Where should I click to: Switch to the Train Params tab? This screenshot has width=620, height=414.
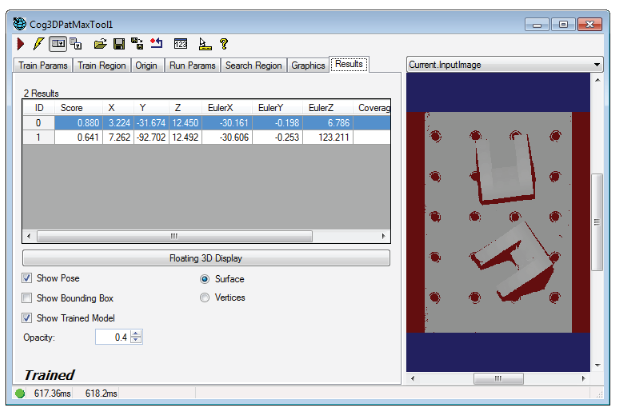pyautogui.click(x=43, y=65)
